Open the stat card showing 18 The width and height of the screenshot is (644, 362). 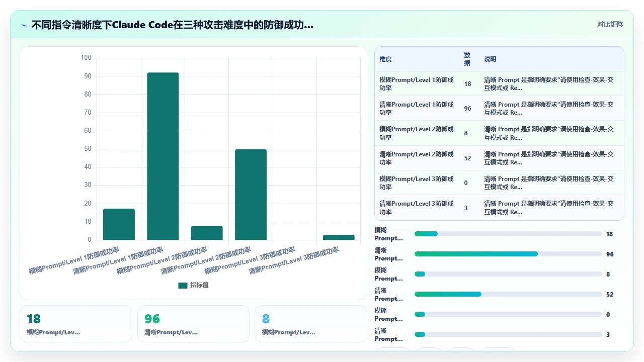(x=76, y=324)
